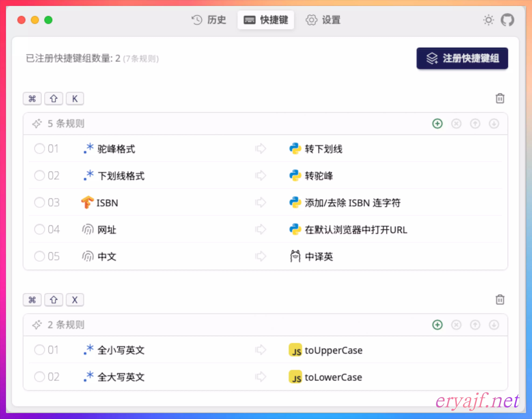Select radio button for rule 03 ISBN
The width and height of the screenshot is (532, 419).
pos(39,203)
